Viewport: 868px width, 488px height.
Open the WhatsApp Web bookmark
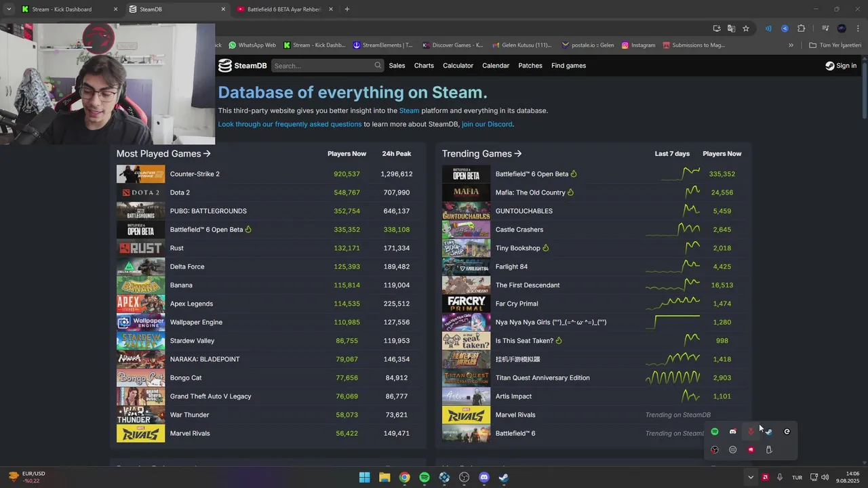(x=252, y=45)
